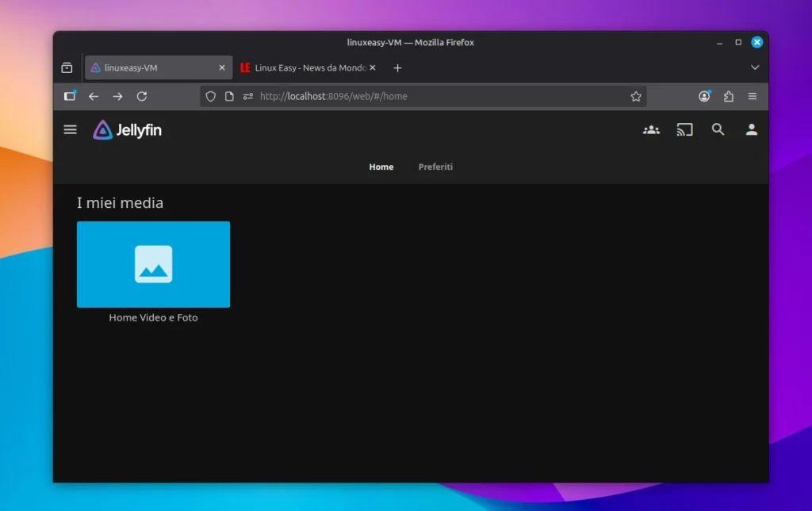Switch to the Preferiti tab
Image resolution: width=812 pixels, height=511 pixels.
click(x=435, y=167)
